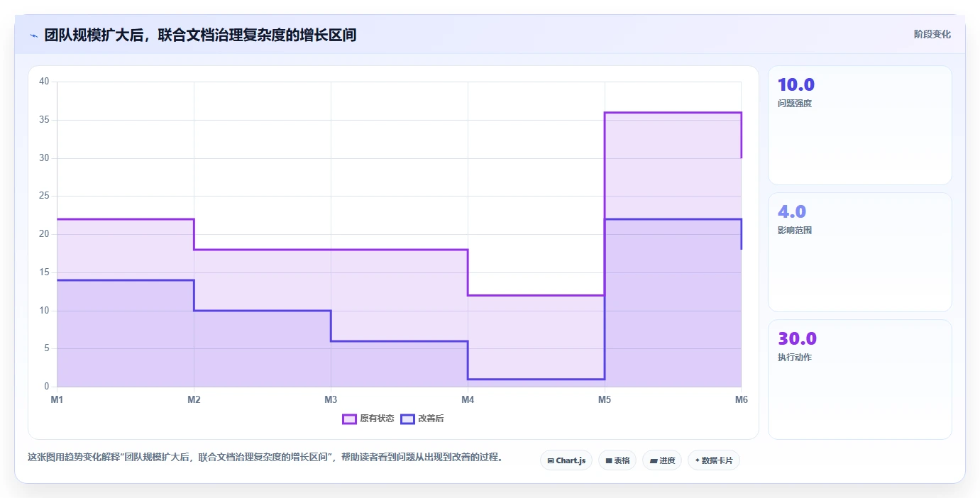Open the 执行动作 30.0 card
The image size is (980, 498).
[x=859, y=379]
